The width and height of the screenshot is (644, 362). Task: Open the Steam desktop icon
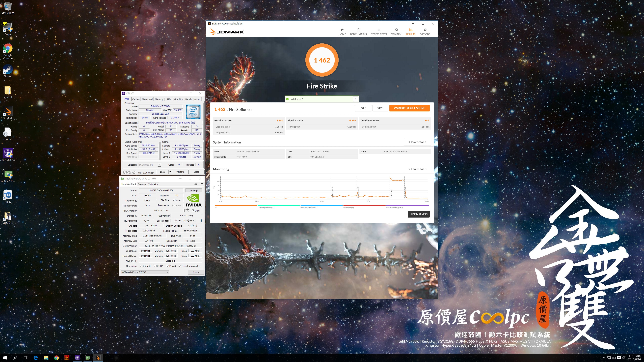8,71
